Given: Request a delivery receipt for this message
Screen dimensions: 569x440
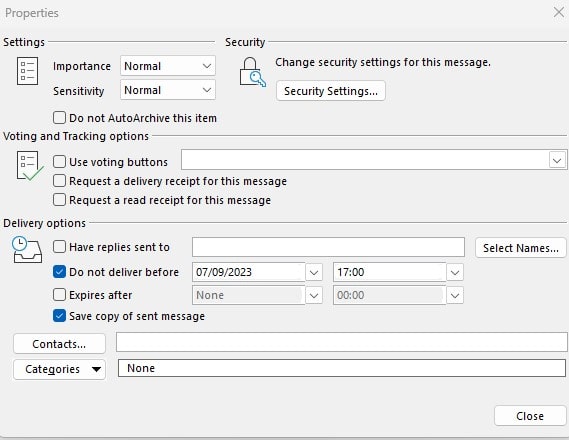Looking at the screenshot, I should [59, 181].
